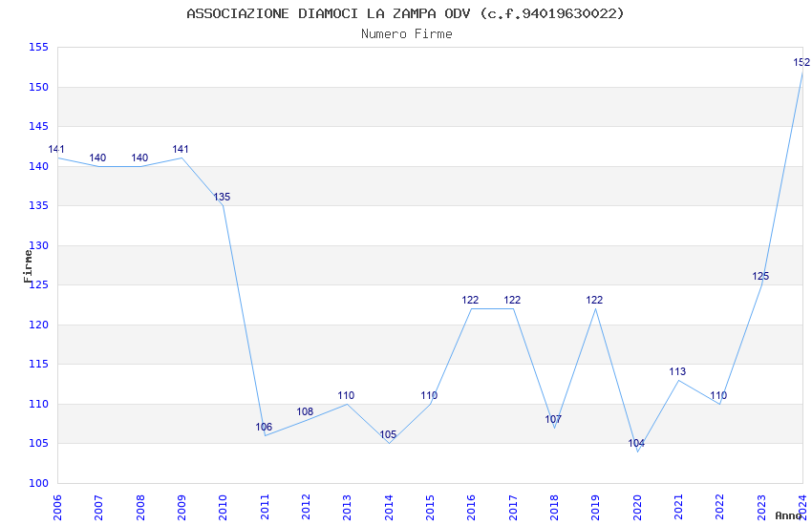Click the y-axis value 150
The image size is (812, 525).
tap(38, 88)
